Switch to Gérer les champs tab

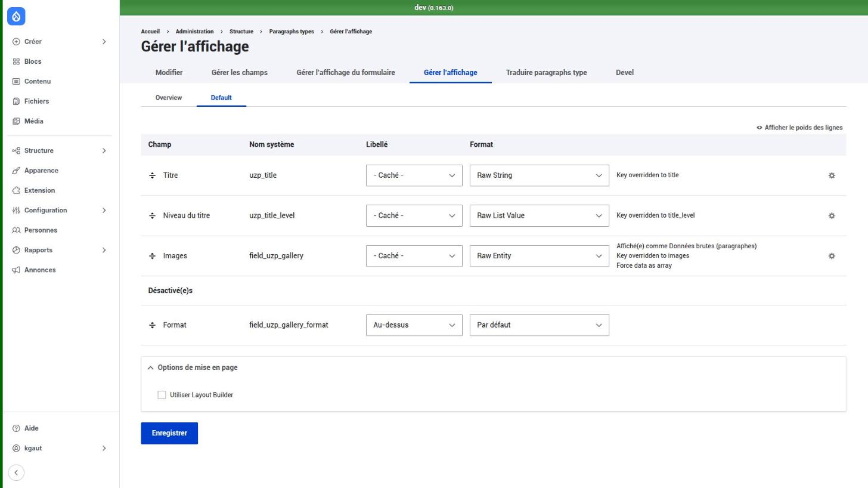pos(239,73)
